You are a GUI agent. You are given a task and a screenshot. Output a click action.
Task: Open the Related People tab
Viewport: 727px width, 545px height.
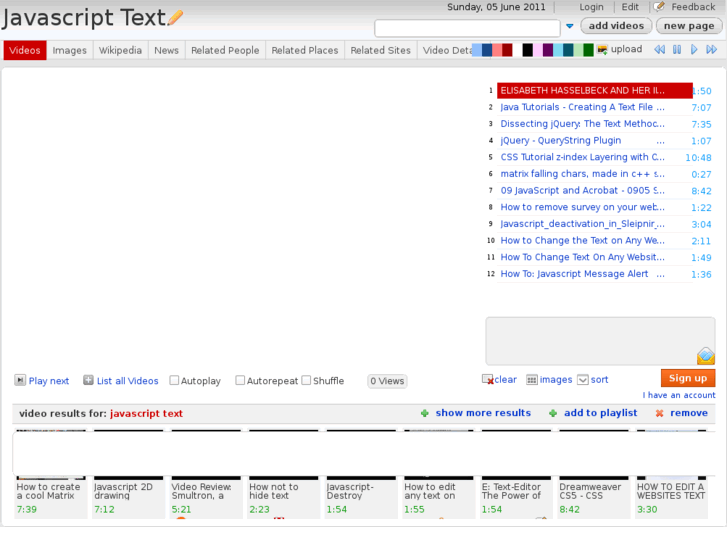pos(225,50)
